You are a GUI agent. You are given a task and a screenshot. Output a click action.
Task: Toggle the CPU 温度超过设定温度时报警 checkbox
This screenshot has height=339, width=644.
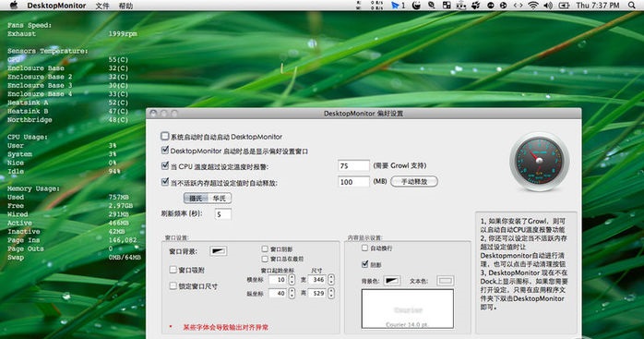coord(165,166)
